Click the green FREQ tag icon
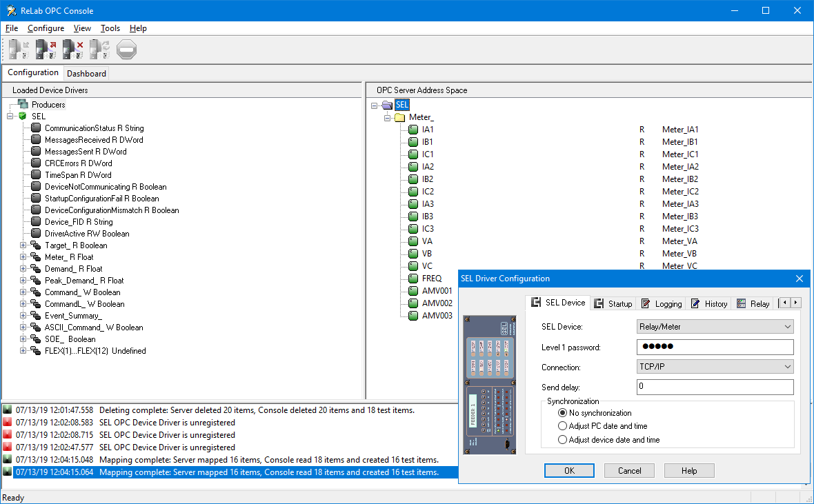Screen dimensions: 814x504 (x=413, y=279)
